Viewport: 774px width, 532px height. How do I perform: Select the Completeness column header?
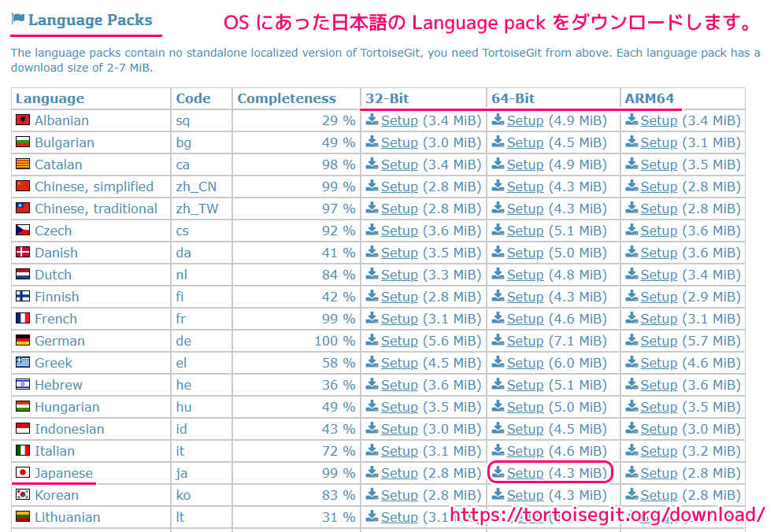[287, 98]
